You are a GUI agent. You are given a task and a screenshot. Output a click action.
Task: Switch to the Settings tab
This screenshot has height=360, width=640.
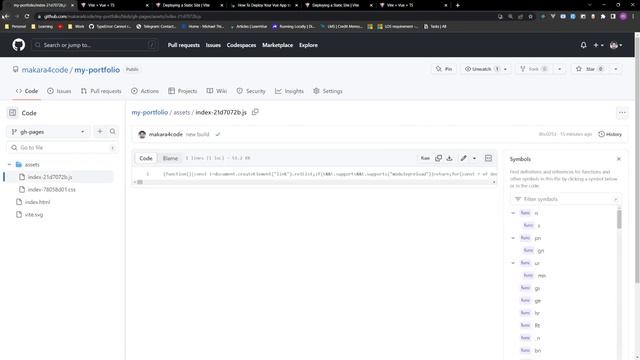point(328,91)
